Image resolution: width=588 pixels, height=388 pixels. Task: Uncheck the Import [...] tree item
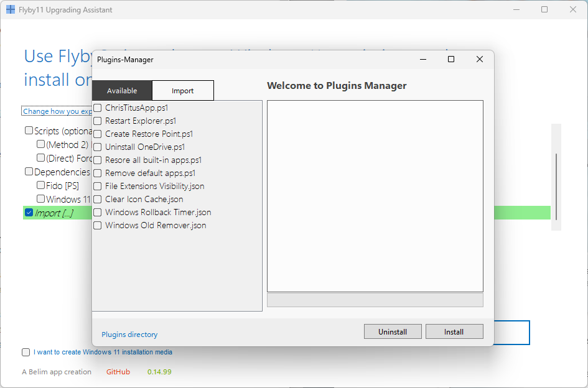tap(29, 213)
